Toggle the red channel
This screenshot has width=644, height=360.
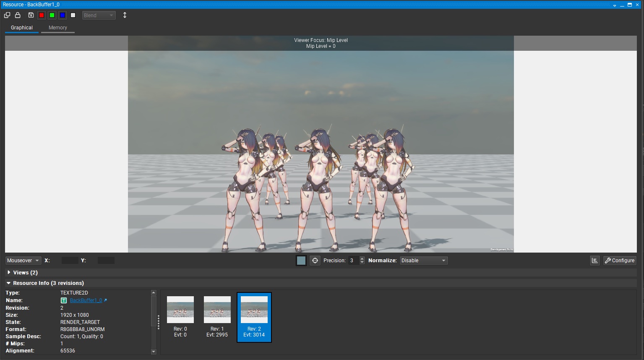[42, 15]
